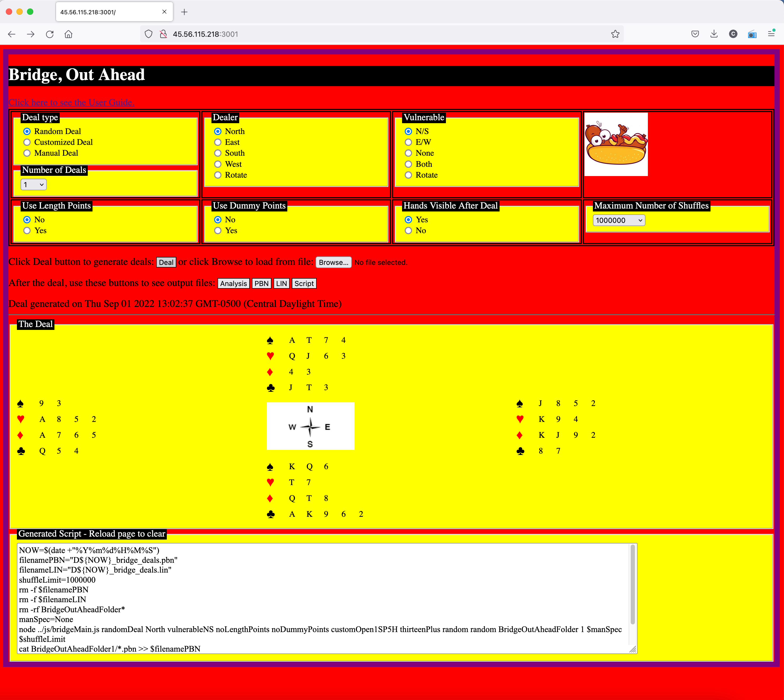
Task: Click South hand's spade suit symbol
Action: (x=270, y=467)
